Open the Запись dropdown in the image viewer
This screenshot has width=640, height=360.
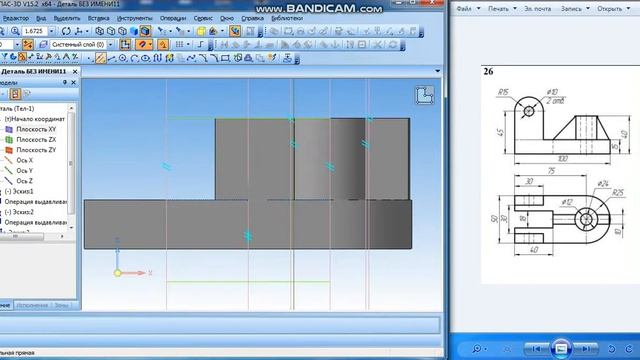click(575, 8)
